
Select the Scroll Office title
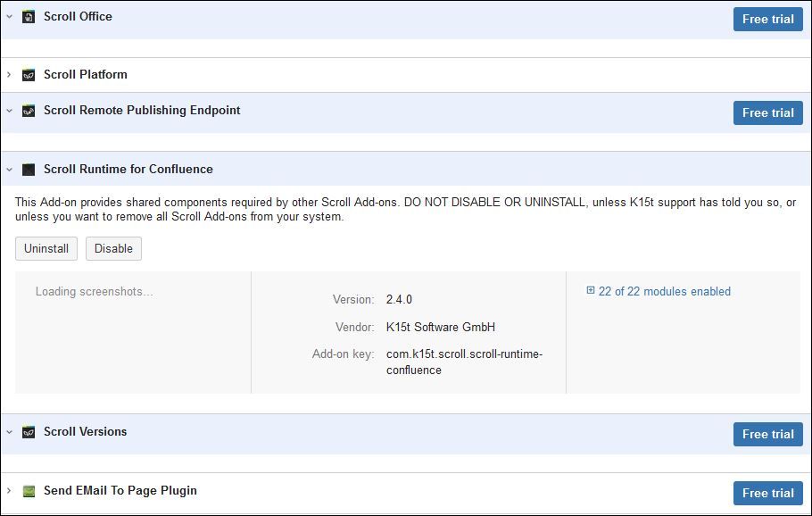(x=78, y=17)
